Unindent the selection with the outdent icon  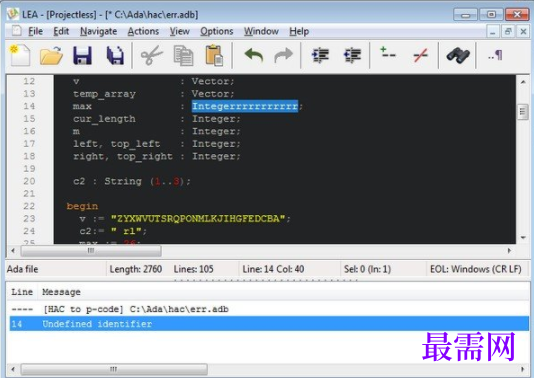(x=352, y=55)
